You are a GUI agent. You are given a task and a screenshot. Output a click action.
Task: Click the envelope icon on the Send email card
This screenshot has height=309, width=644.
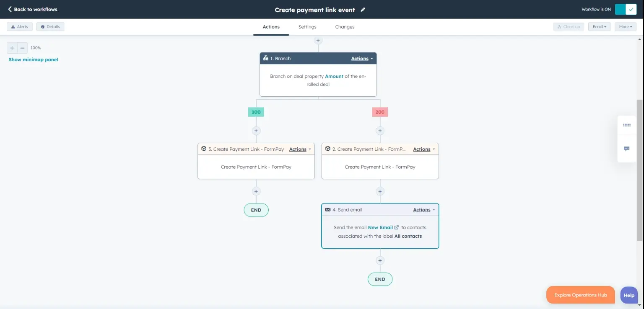(x=328, y=209)
